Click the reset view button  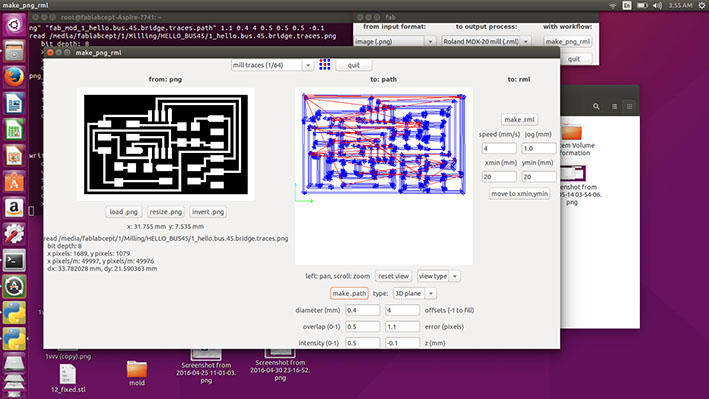coord(393,276)
